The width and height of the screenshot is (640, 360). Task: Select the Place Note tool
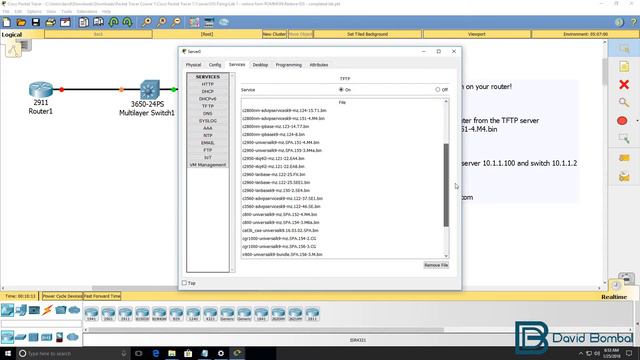(x=624, y=66)
